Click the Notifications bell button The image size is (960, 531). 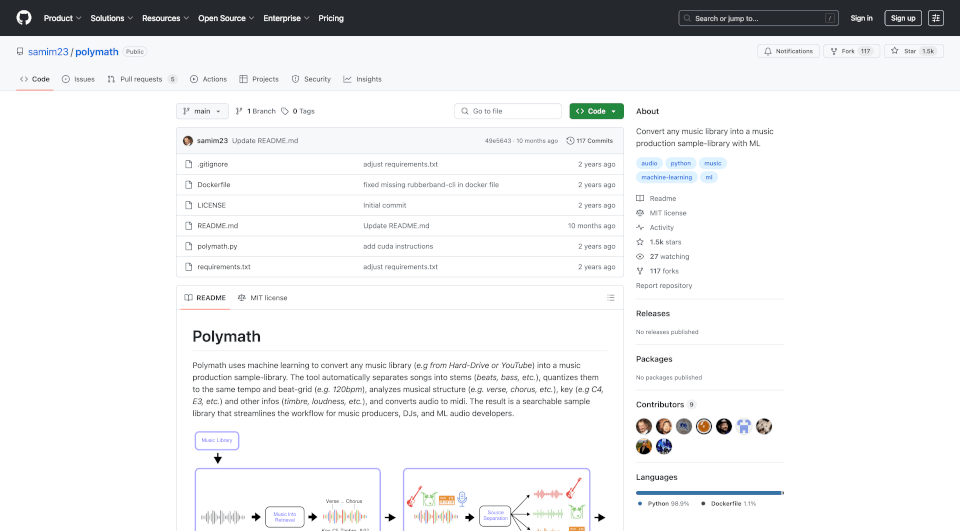[788, 51]
